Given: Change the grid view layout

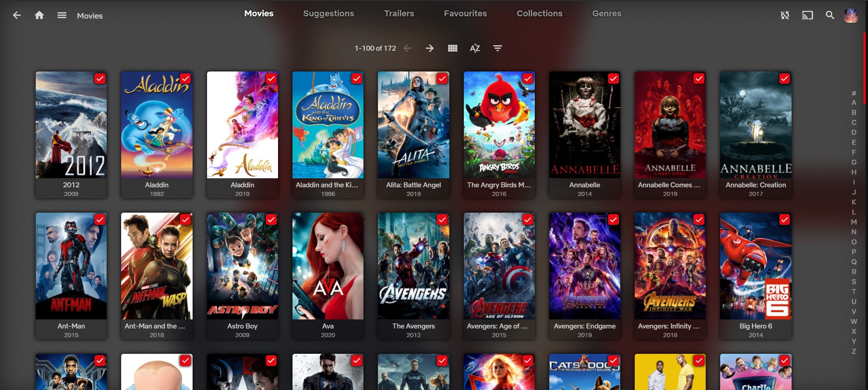Looking at the screenshot, I should 453,48.
